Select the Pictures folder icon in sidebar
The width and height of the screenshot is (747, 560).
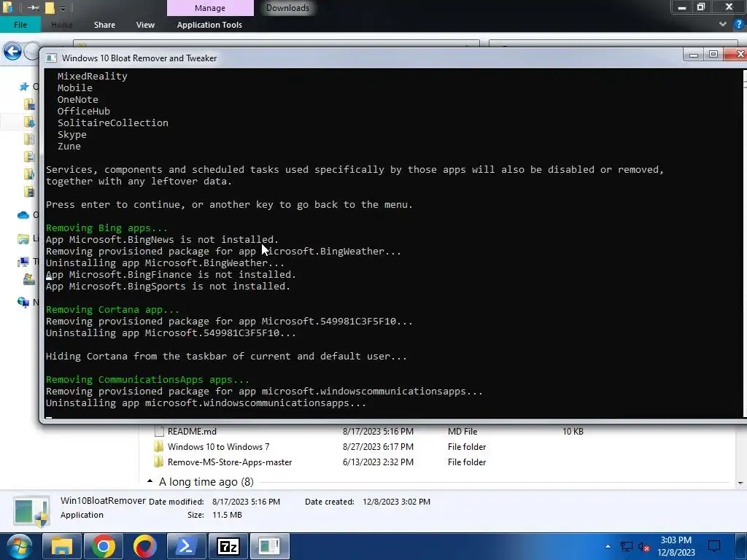29,157
